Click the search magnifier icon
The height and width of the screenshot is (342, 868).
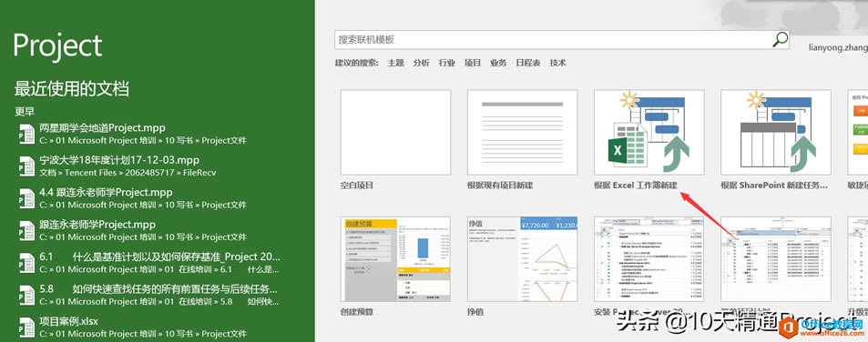[780, 39]
